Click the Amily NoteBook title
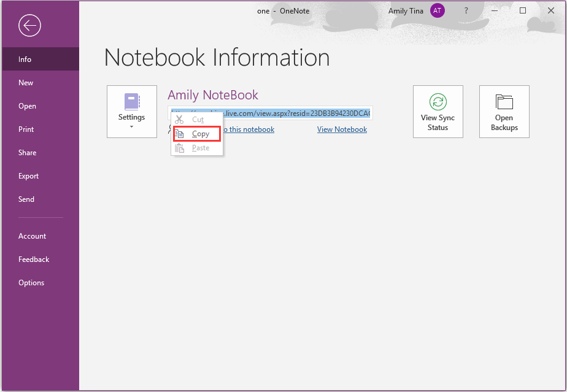The image size is (567, 392). (213, 95)
